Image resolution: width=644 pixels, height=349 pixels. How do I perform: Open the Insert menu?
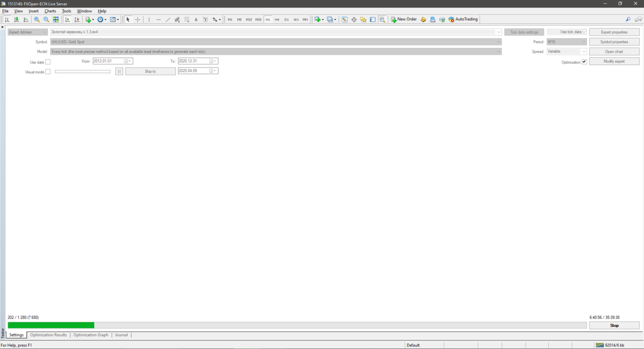(x=33, y=11)
